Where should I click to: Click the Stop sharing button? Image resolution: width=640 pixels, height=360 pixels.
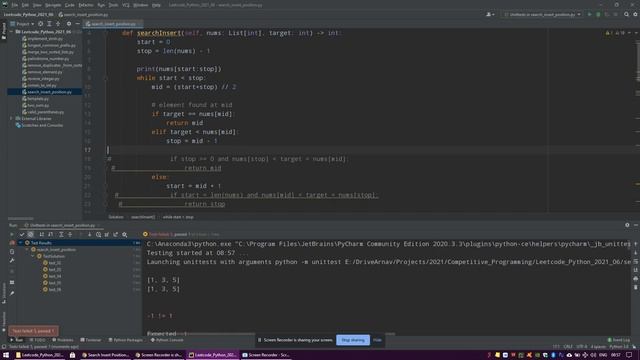point(353,340)
